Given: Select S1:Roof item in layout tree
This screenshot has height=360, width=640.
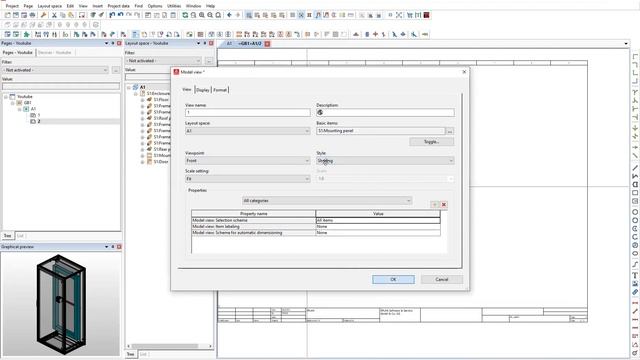Looking at the screenshot, I should pyautogui.click(x=162, y=118).
